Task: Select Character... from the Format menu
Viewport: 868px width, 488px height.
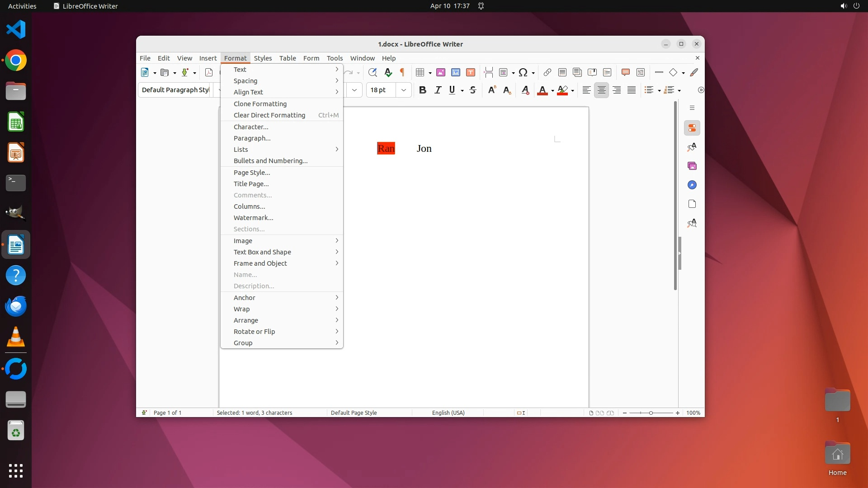Action: (251, 127)
